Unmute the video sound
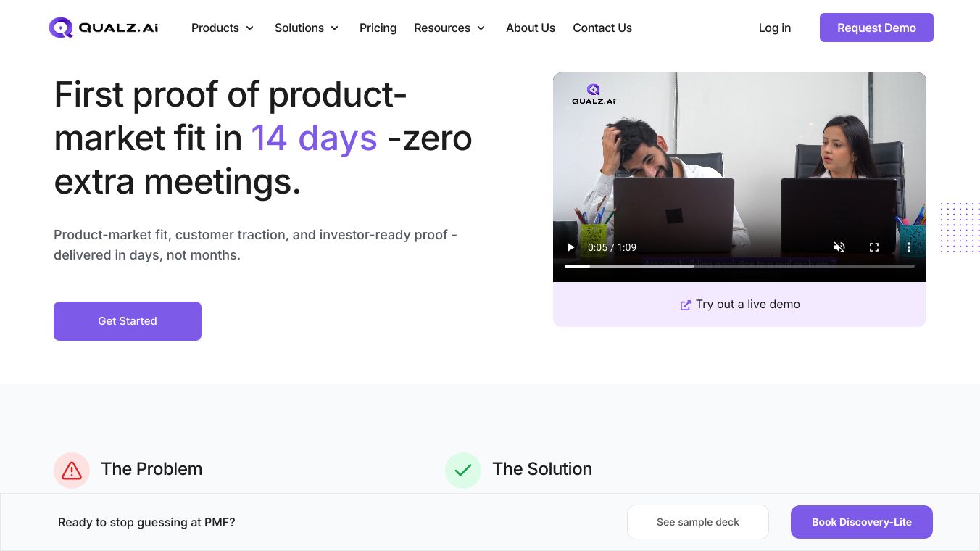980x551 pixels. 839,247
